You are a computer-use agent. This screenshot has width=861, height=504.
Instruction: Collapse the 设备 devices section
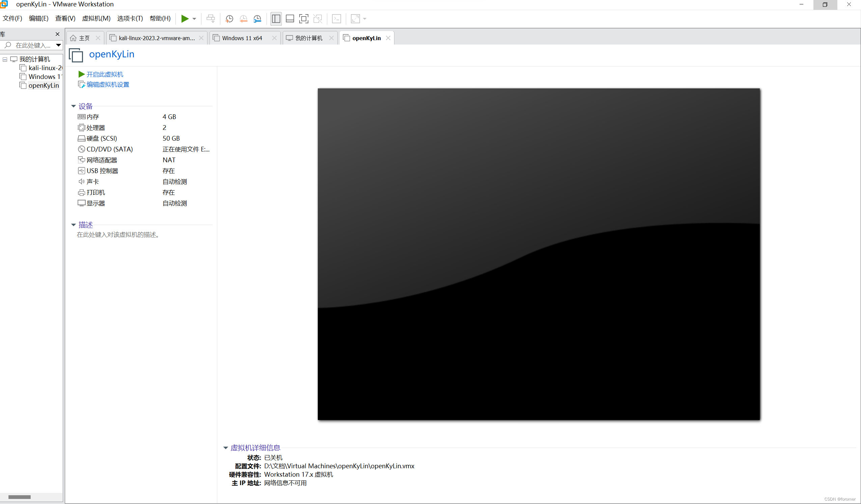[x=74, y=106]
